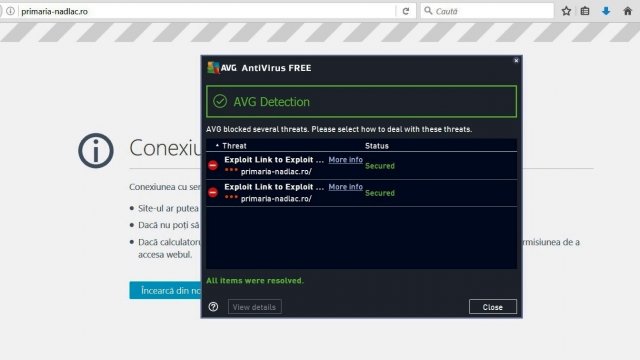This screenshot has width=640, height=360.
Task: Click the large info icon on error page
Action: pos(96,151)
